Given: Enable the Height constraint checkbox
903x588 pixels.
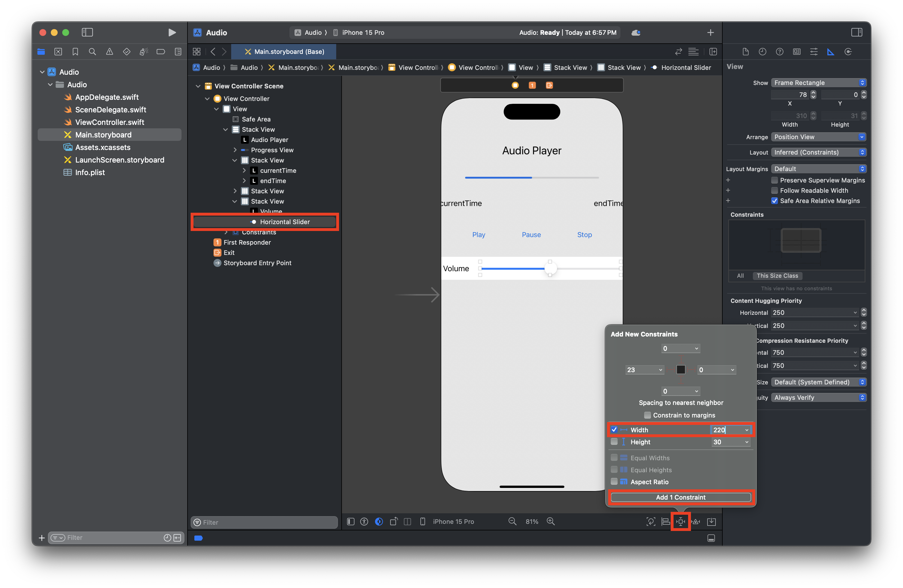Looking at the screenshot, I should (614, 442).
